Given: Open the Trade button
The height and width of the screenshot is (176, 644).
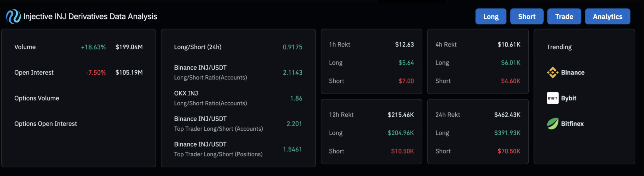Looking at the screenshot, I should [564, 17].
